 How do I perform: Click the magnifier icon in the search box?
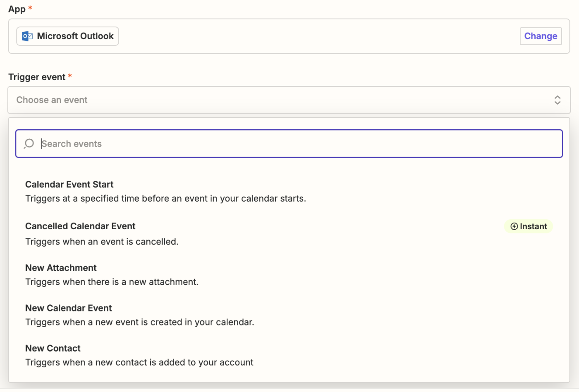click(29, 144)
